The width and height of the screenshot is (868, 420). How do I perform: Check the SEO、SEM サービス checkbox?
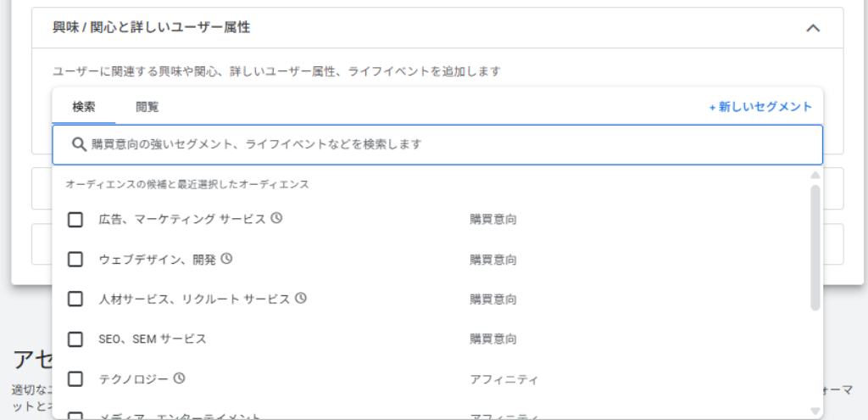[x=75, y=339]
